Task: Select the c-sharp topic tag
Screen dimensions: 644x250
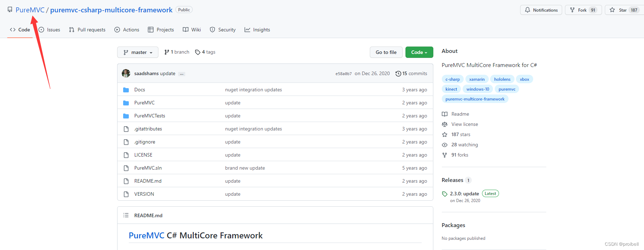Action: coord(452,79)
